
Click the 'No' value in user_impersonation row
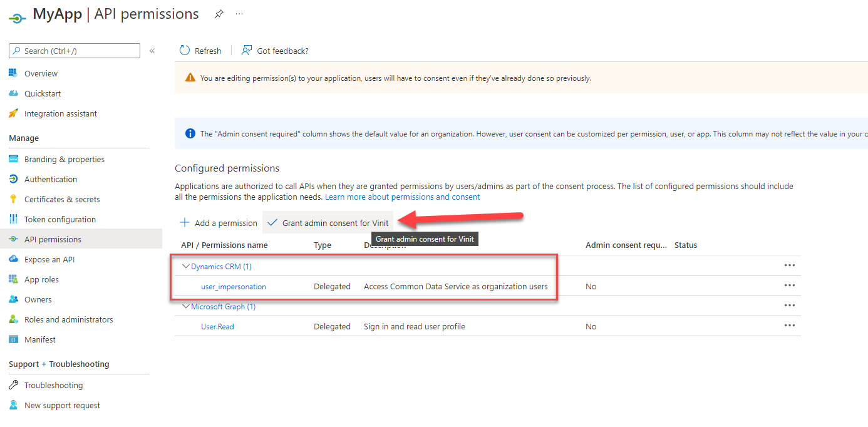coord(591,286)
